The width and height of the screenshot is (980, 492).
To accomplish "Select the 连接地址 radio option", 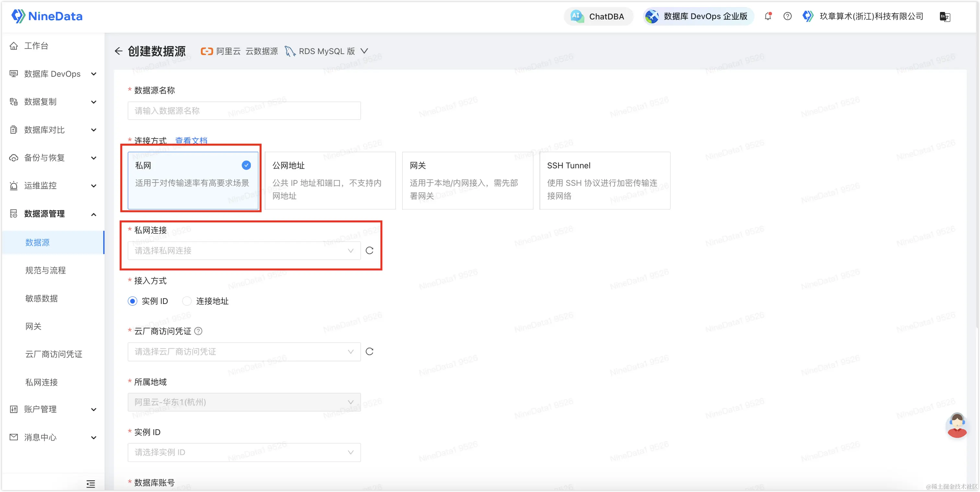I will click(x=187, y=301).
